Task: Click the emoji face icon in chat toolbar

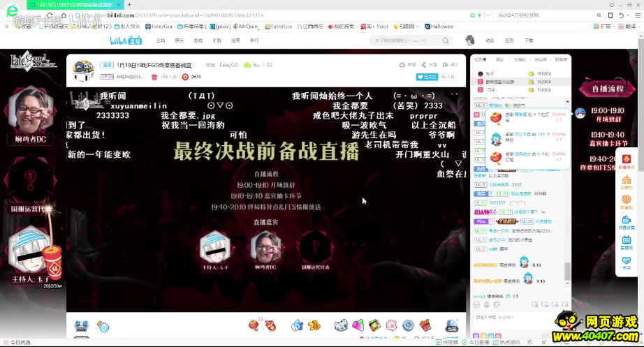Action: (476, 304)
